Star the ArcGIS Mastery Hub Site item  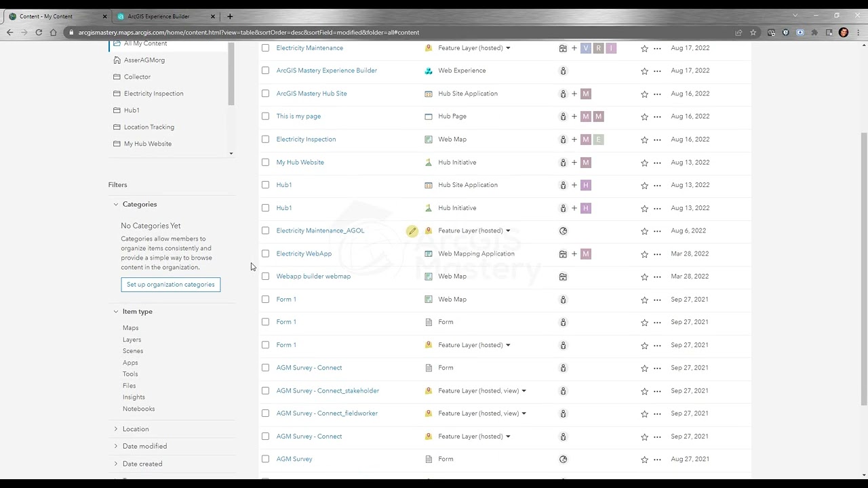644,94
